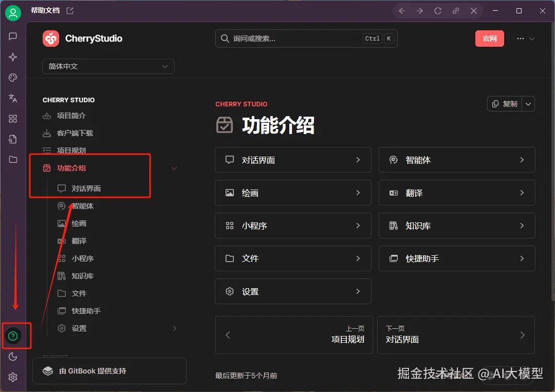Go to previous page 项目规划
Screen dimensions: 555x392
(294, 335)
